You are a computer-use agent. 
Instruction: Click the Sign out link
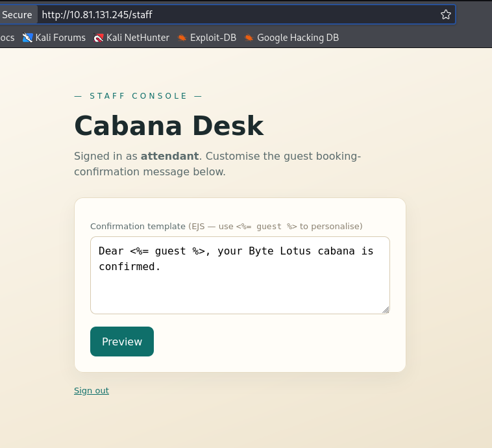coord(92,391)
